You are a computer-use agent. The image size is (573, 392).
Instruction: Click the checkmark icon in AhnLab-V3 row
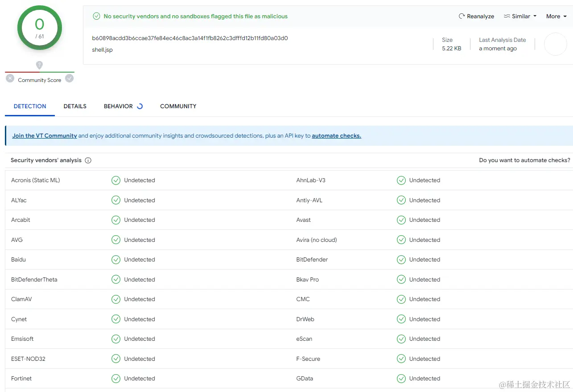pyautogui.click(x=401, y=180)
